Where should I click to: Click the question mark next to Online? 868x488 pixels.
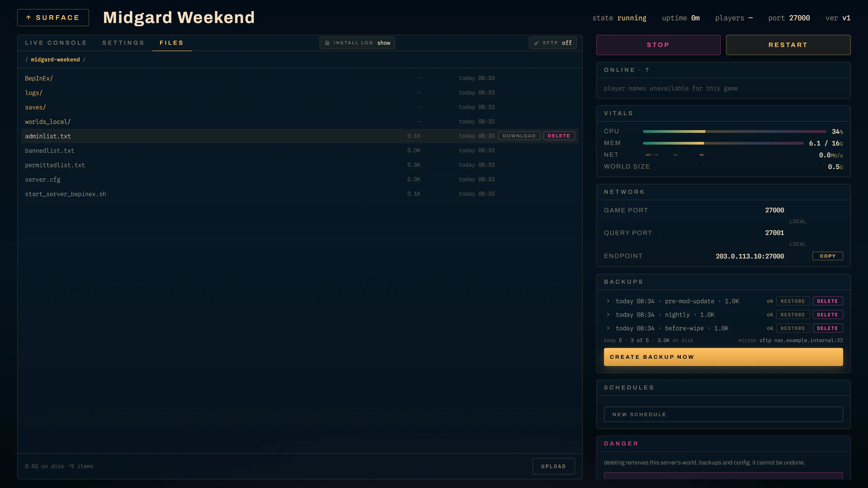point(647,70)
